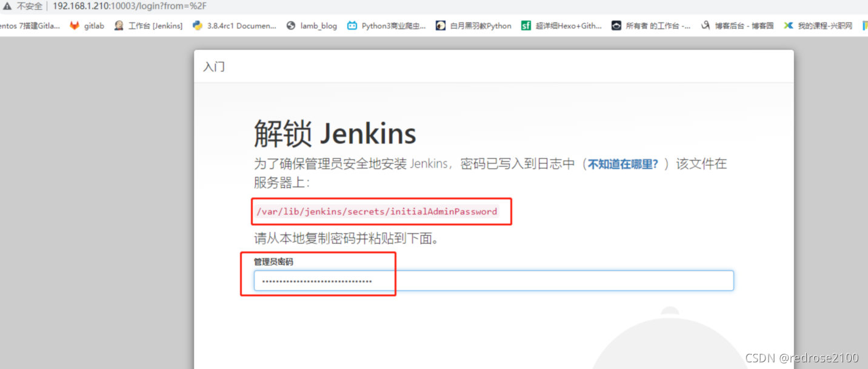Open the Python3商业爬虫... bookmark
This screenshot has width=868, height=369.
[393, 26]
